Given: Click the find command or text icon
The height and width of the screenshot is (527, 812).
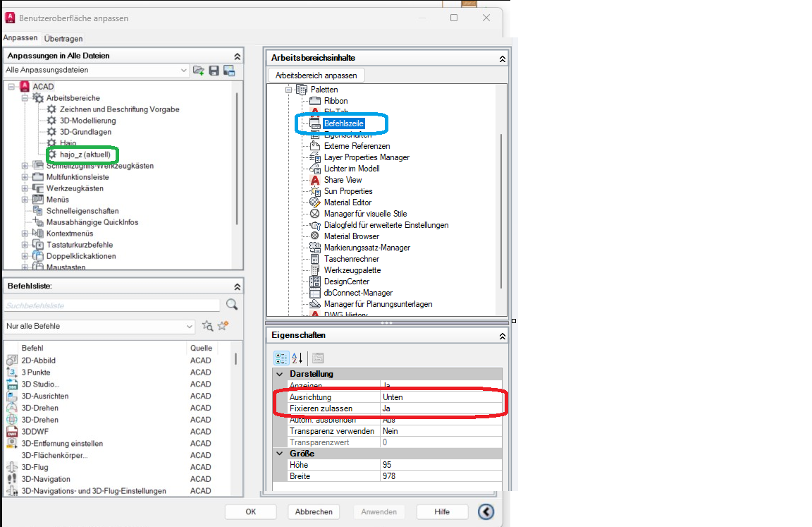Looking at the screenshot, I should tap(208, 326).
